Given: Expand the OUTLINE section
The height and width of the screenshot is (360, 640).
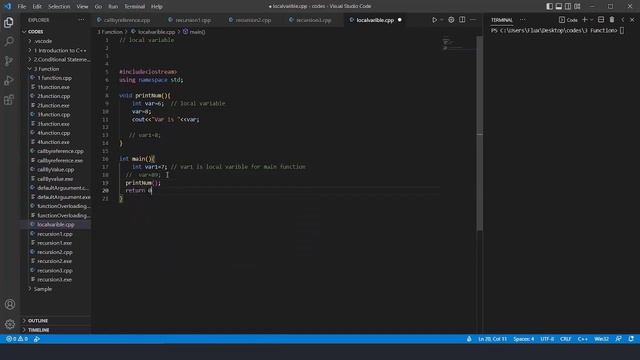Looking at the screenshot, I should (x=56, y=320).
